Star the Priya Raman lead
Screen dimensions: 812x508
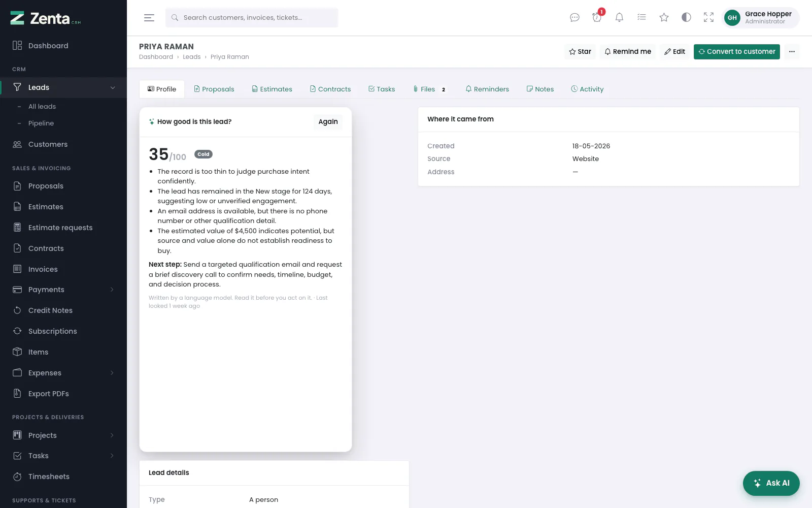580,51
